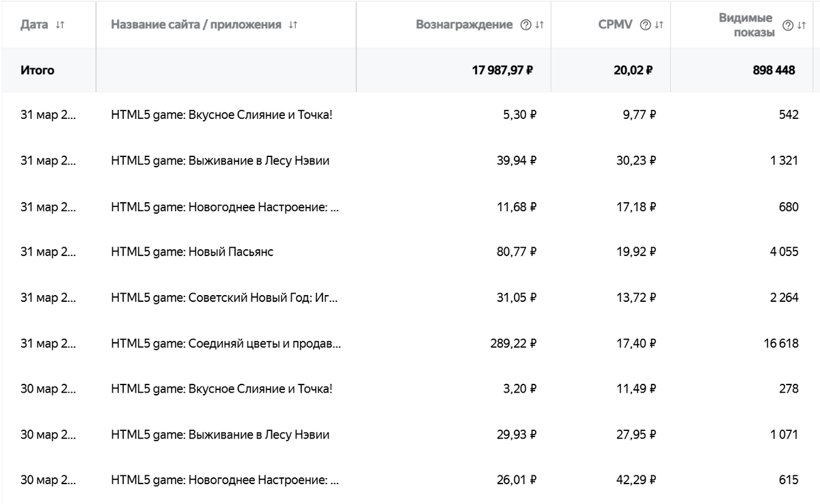
Task: Select Соединяй цветы и продав... game row
Action: [x=410, y=344]
